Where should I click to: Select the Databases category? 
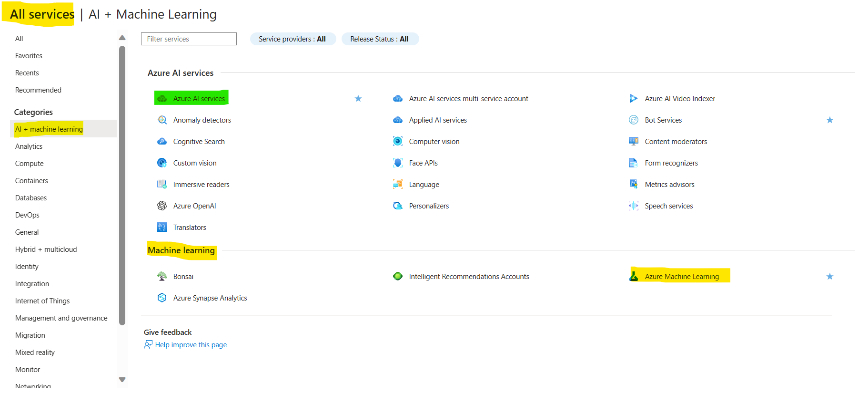pyautogui.click(x=31, y=198)
